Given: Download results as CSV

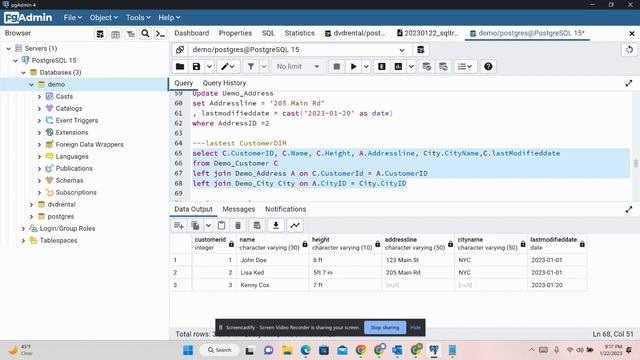Looking at the screenshot, I should [x=276, y=225].
